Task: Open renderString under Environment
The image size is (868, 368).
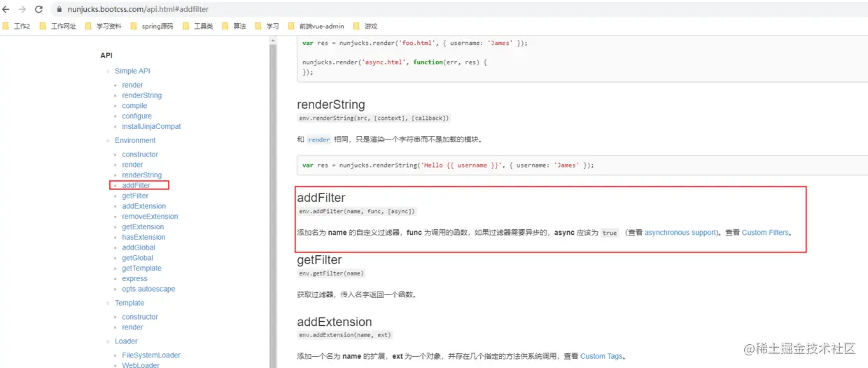Action: click(x=141, y=175)
